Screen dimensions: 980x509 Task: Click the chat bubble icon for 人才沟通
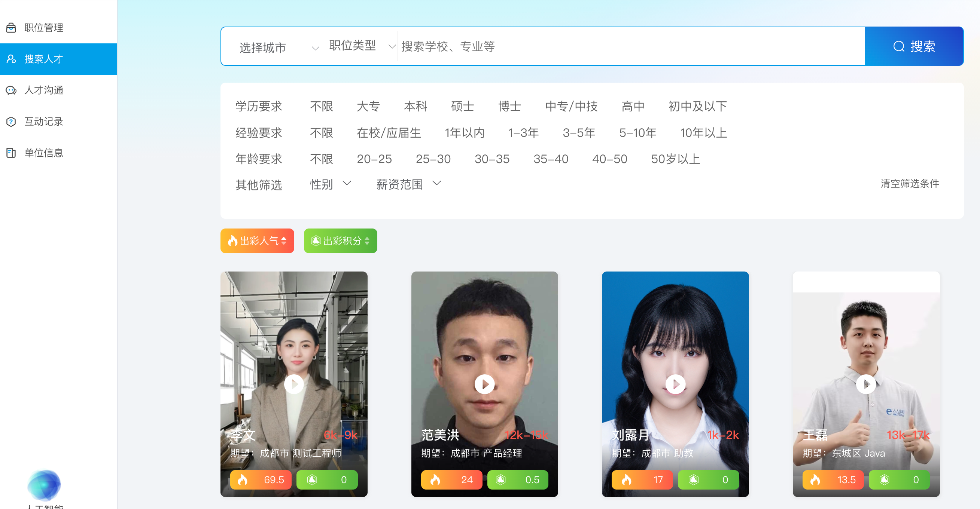(11, 90)
